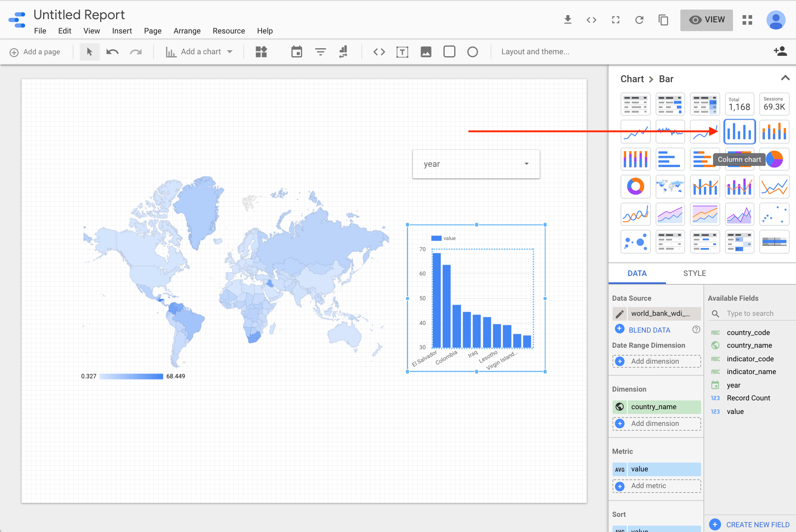Click the map color gradient legend
The width and height of the screenshot is (796, 532).
coord(131,376)
